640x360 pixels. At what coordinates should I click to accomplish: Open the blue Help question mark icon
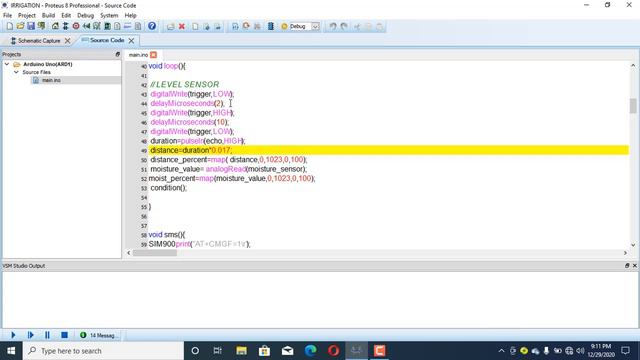152,26
